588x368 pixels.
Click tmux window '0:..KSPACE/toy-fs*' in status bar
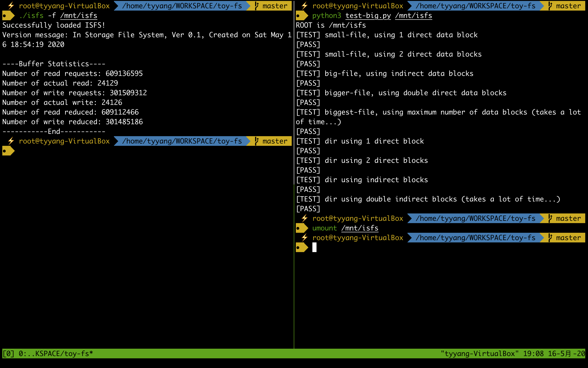click(x=56, y=354)
